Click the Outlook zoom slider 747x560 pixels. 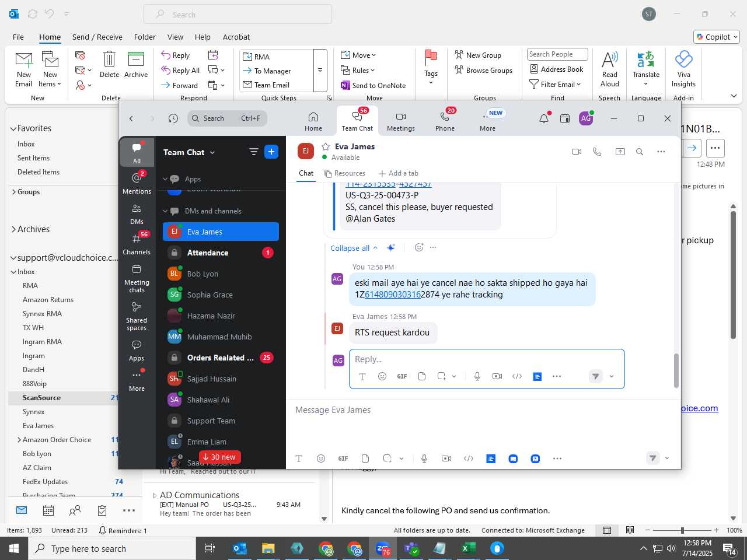(x=682, y=530)
